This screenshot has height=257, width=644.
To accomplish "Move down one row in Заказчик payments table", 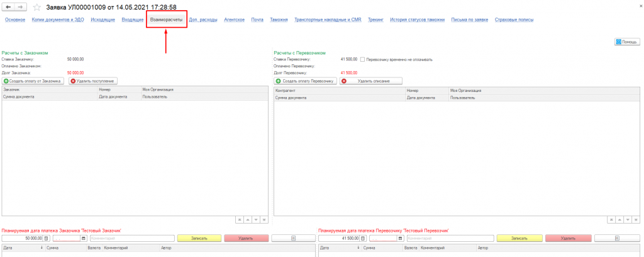I will coord(256,220).
